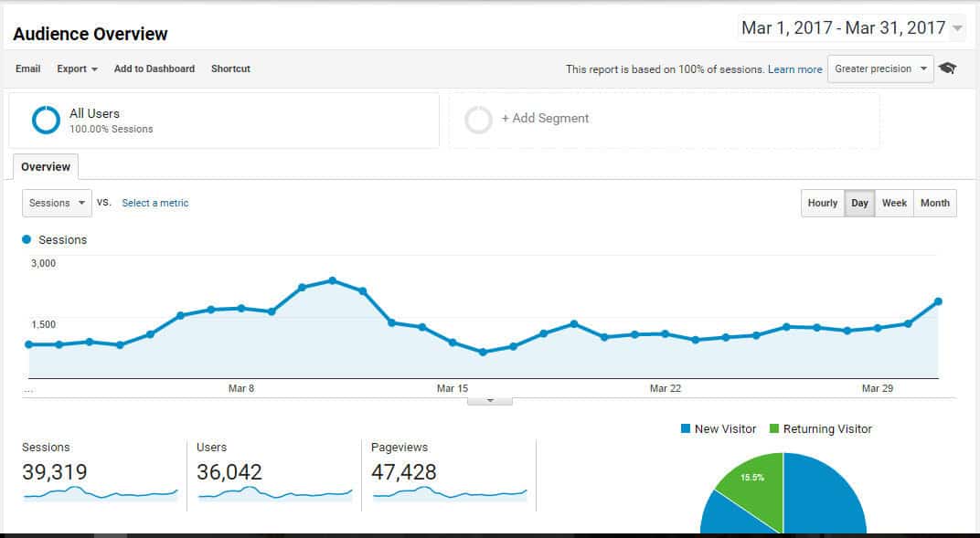This screenshot has width=980, height=538.
Task: Select the Overview tab
Action: (x=46, y=166)
